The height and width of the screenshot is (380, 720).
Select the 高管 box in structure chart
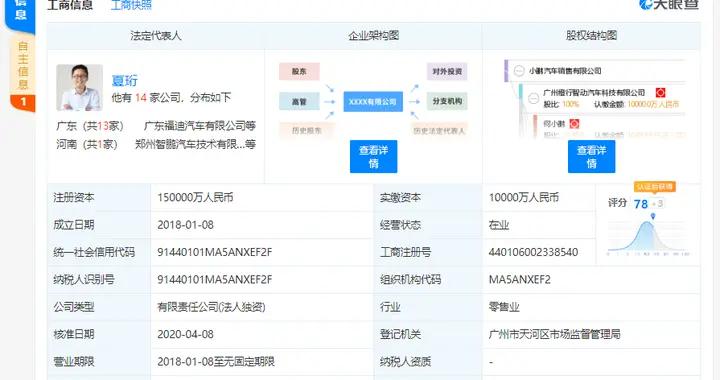(x=299, y=101)
